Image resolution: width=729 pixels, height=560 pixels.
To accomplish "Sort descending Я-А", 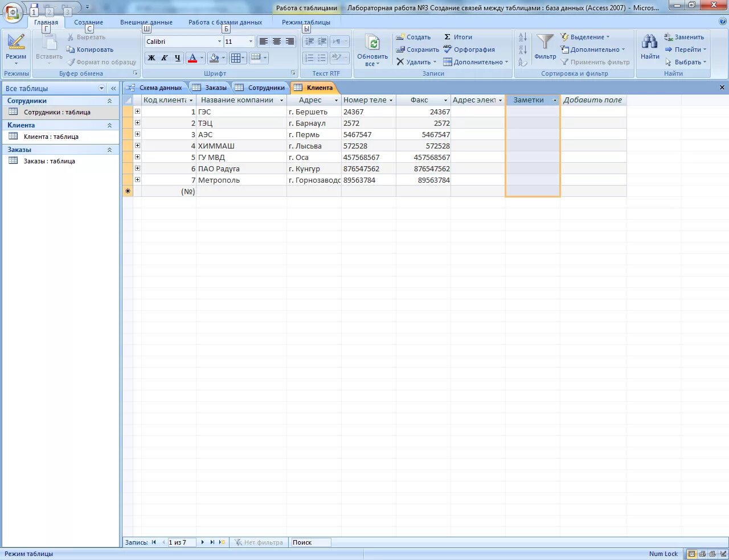I will coord(523,50).
